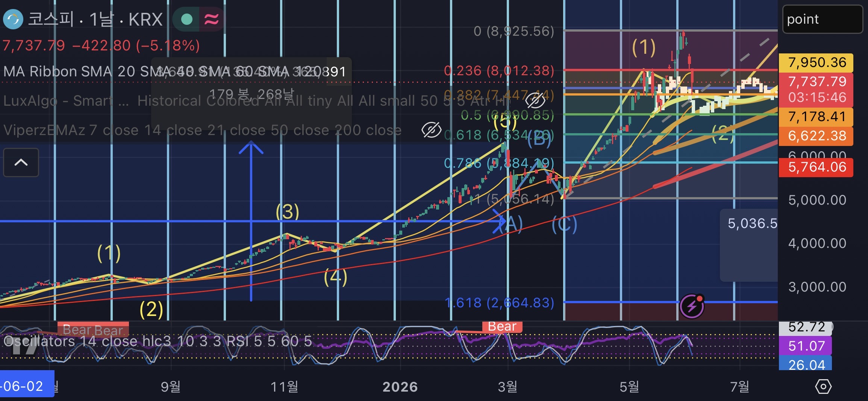The height and width of the screenshot is (401, 868).
Task: Tap the purple lightning flash icon
Action: 692,306
